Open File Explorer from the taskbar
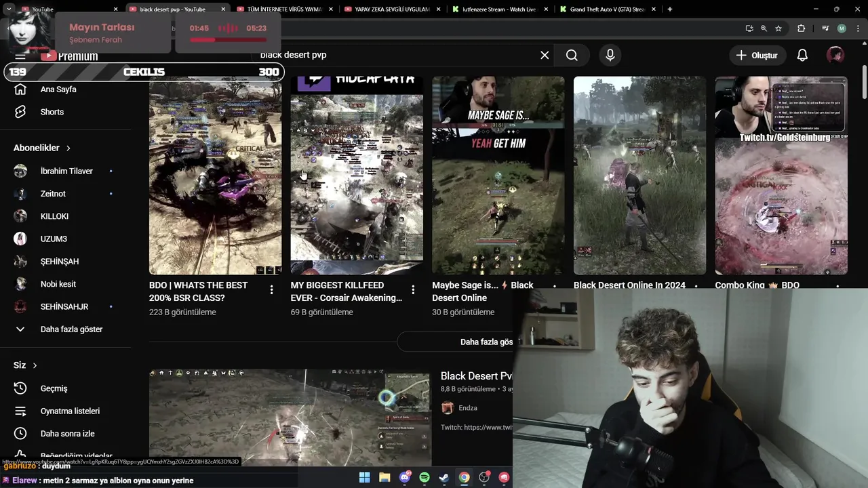Viewport: 868px width, 488px height. (384, 477)
